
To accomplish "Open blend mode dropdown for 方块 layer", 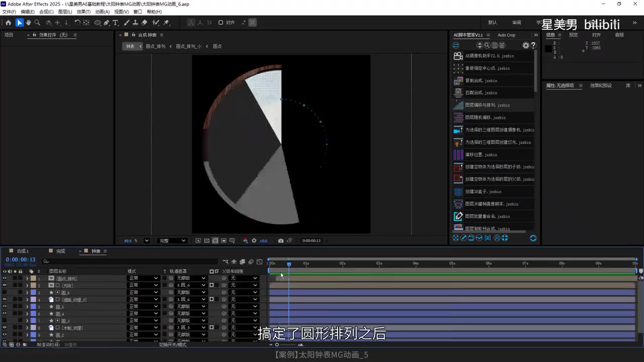I will tap(143, 285).
